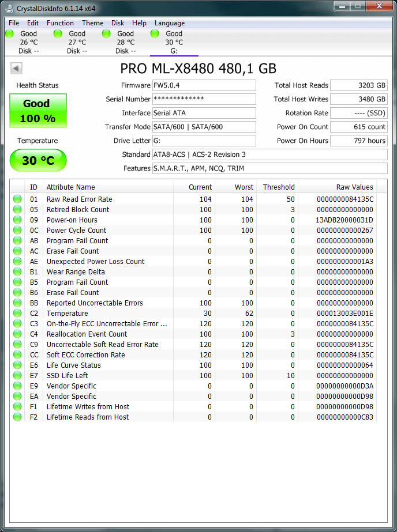Click status icon of E9 Vendor Specific
Viewport: 397px width, 532px height.
coord(17,386)
